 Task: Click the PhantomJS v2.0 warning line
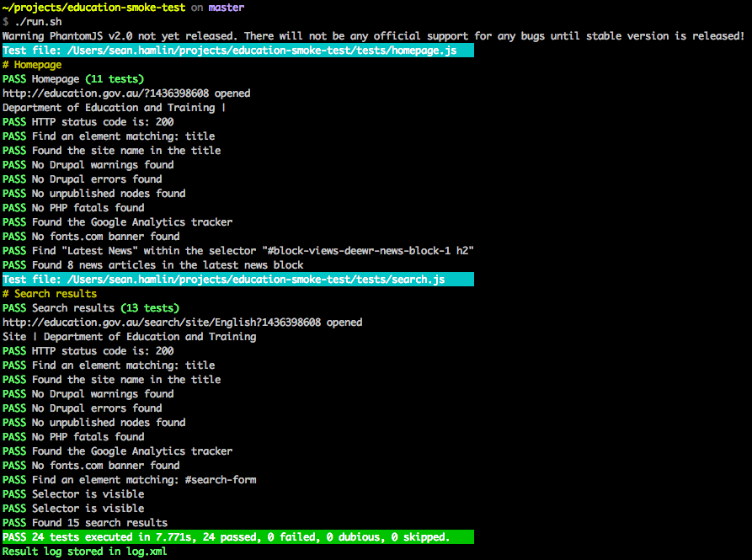click(373, 36)
